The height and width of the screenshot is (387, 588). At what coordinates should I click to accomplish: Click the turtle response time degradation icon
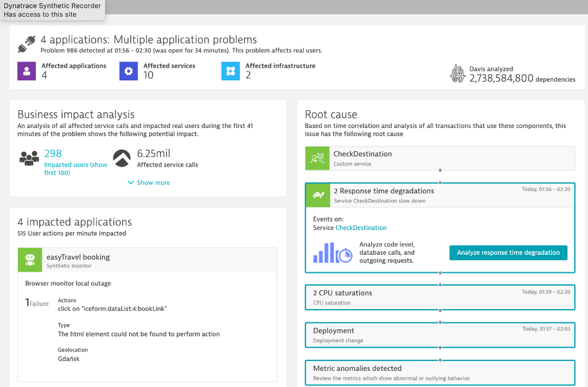[318, 195]
